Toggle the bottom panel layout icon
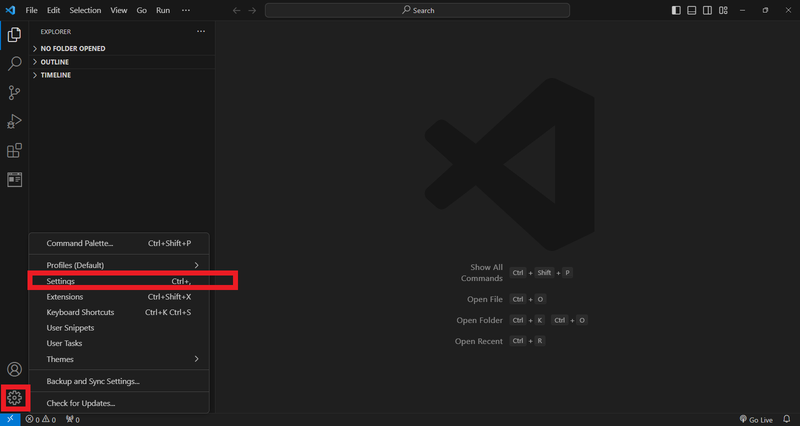This screenshot has height=426, width=800. [692, 10]
